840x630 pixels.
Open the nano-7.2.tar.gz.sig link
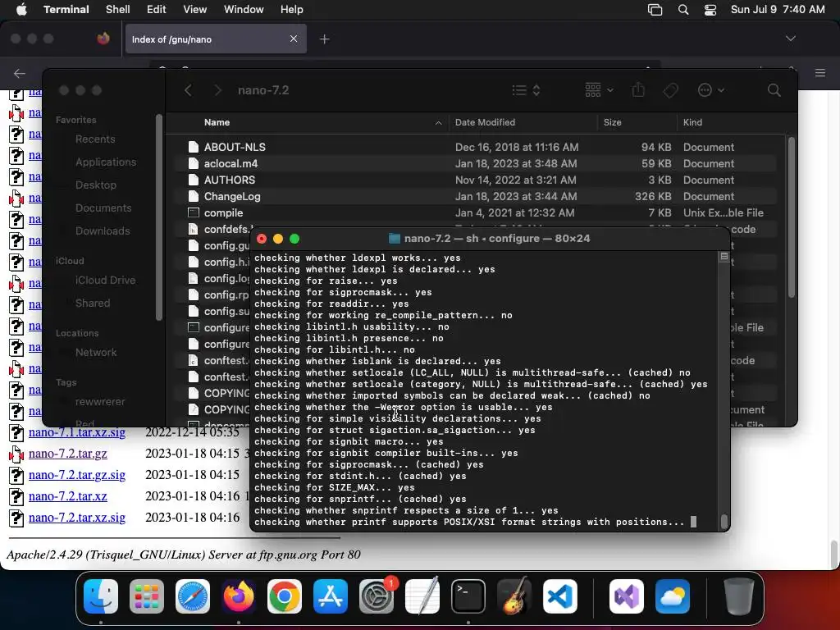pos(77,475)
